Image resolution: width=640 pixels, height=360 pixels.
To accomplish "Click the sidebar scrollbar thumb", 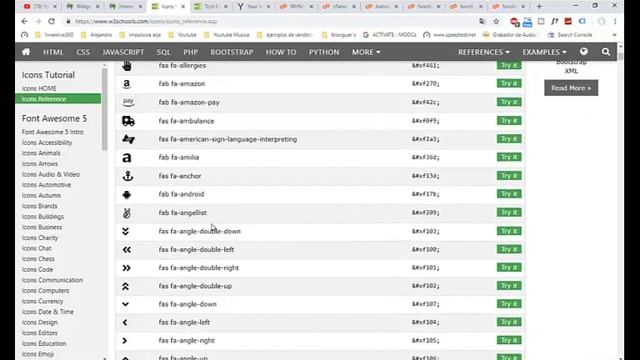I will click(x=104, y=109).
